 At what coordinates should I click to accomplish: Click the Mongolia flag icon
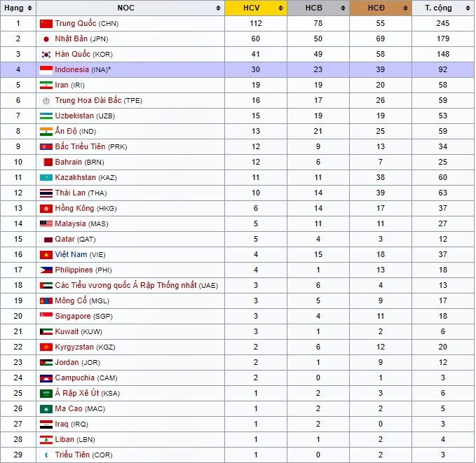coord(46,301)
